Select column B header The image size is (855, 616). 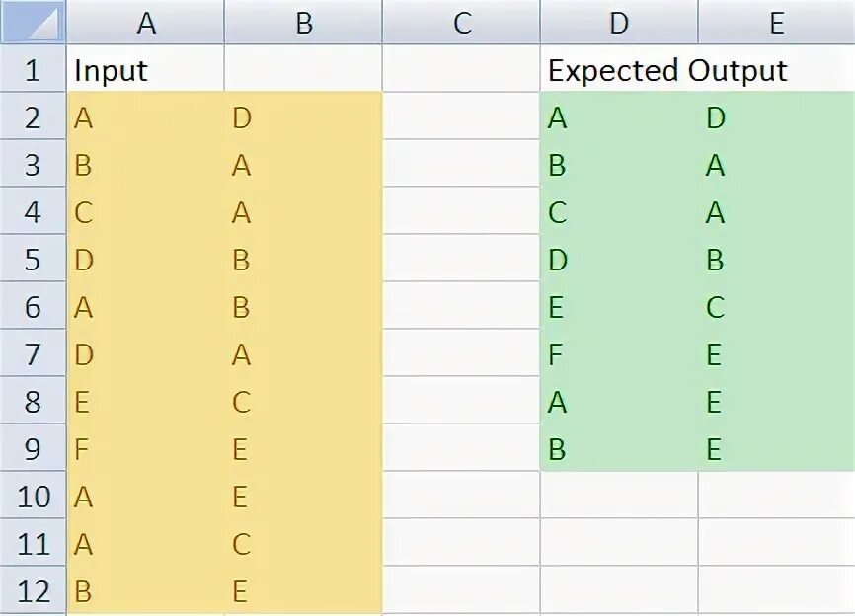(304, 22)
